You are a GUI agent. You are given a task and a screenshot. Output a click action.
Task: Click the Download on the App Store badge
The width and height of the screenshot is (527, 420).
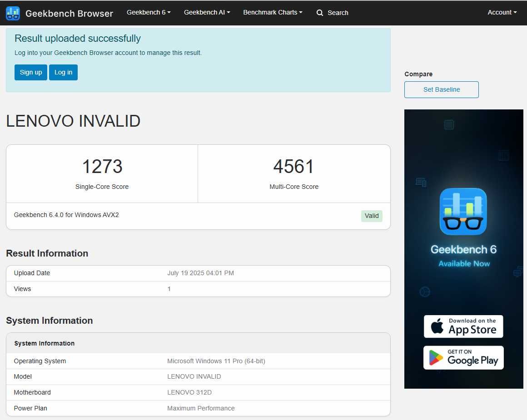[x=463, y=326]
